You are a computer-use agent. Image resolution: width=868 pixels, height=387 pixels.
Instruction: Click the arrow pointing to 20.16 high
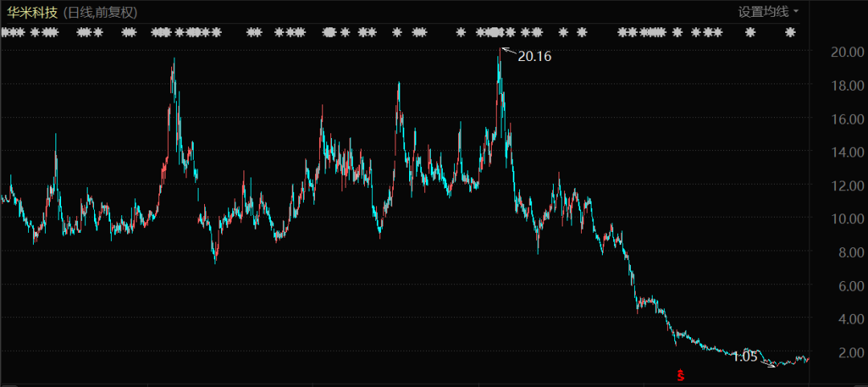click(508, 52)
